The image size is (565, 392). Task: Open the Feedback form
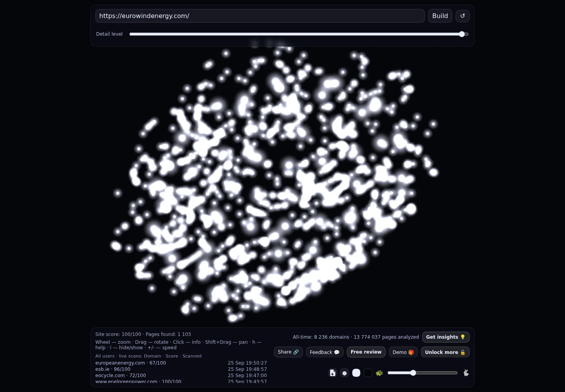click(325, 352)
